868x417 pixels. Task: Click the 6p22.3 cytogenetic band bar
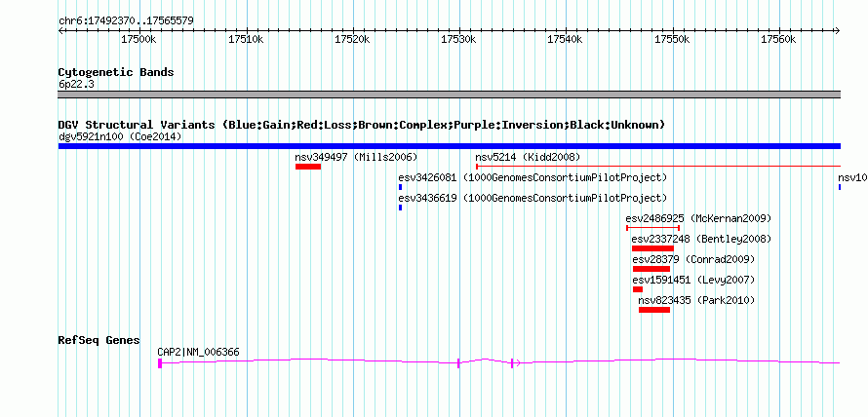[x=450, y=95]
